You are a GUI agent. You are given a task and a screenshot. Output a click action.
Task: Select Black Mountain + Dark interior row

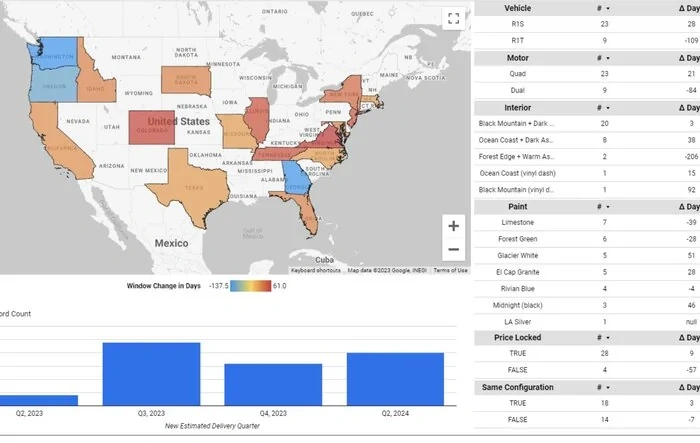(x=587, y=123)
